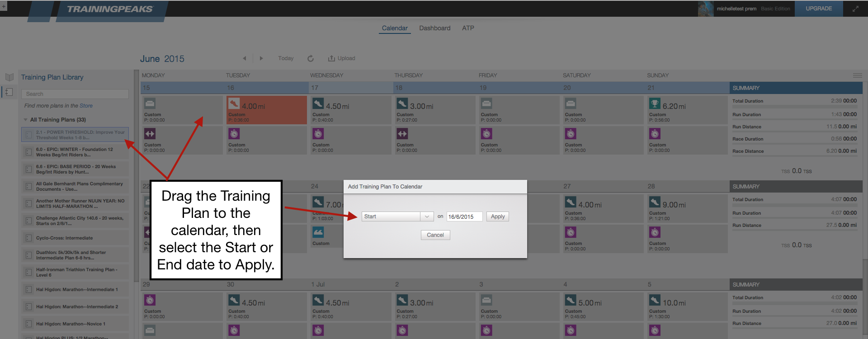
Task: Switch to the Dashboard tab
Action: tap(434, 28)
